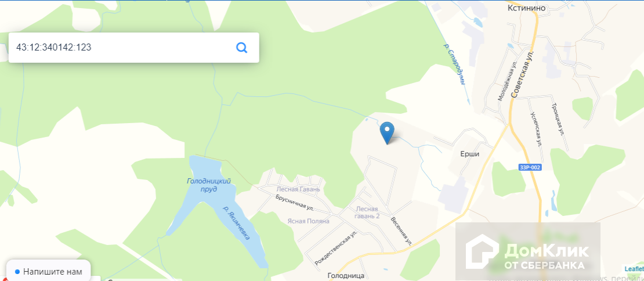Click the 33Р-002 road shield marker
Viewport: 644px width, 281px height.
[x=530, y=167]
